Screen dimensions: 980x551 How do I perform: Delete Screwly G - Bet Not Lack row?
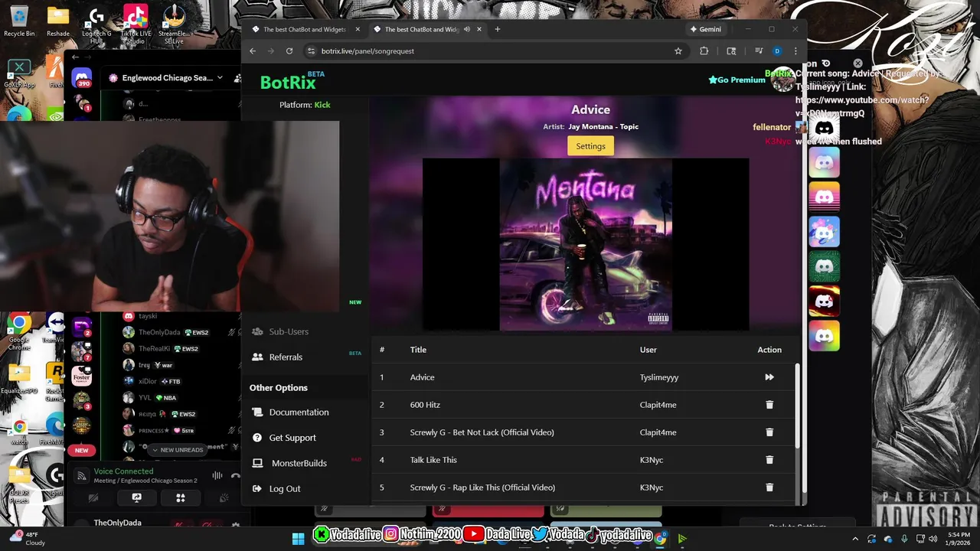coord(769,432)
